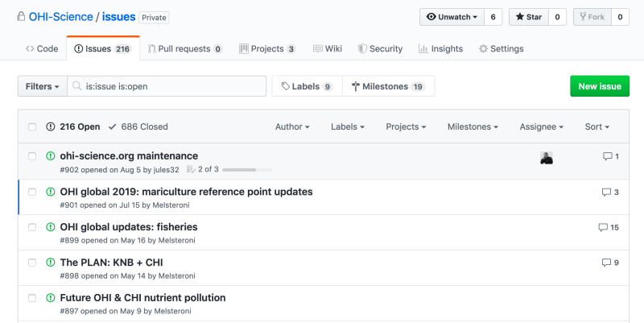Image resolution: width=644 pixels, height=323 pixels.
Task: Open the 3 comments on mariculture issue
Action: pyautogui.click(x=610, y=192)
